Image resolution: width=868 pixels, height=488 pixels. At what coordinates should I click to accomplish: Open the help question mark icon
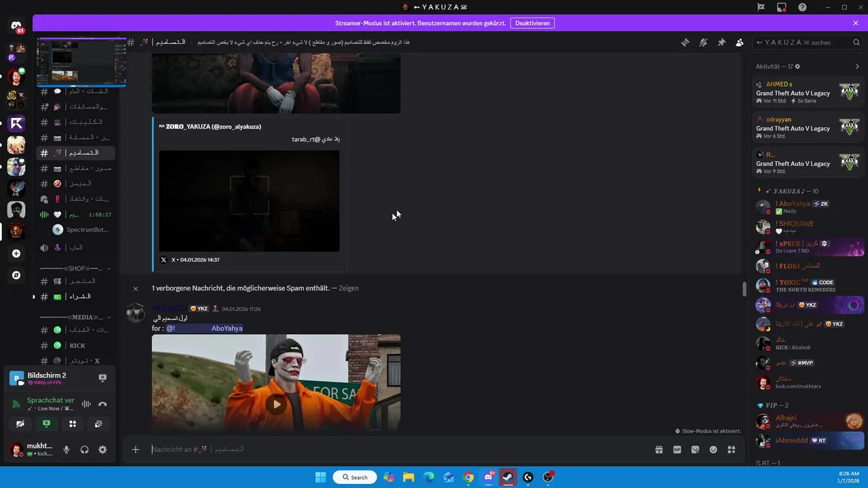click(x=802, y=7)
